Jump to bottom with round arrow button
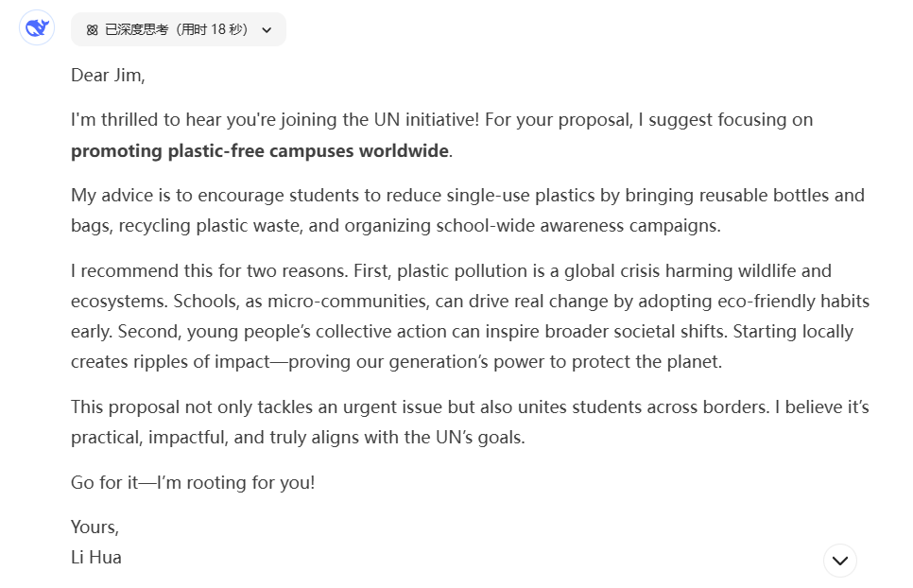This screenshot has width=913, height=588. tap(839, 560)
